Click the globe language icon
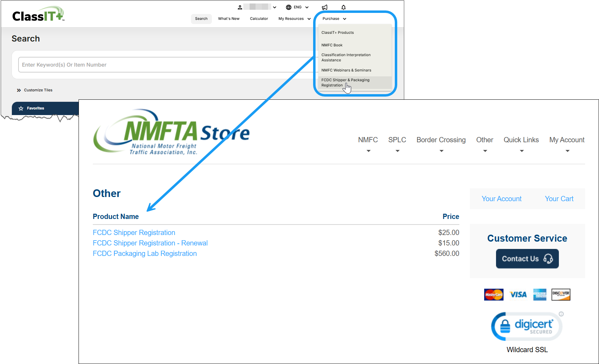Image resolution: width=599 pixels, height=364 pixels. (x=288, y=7)
